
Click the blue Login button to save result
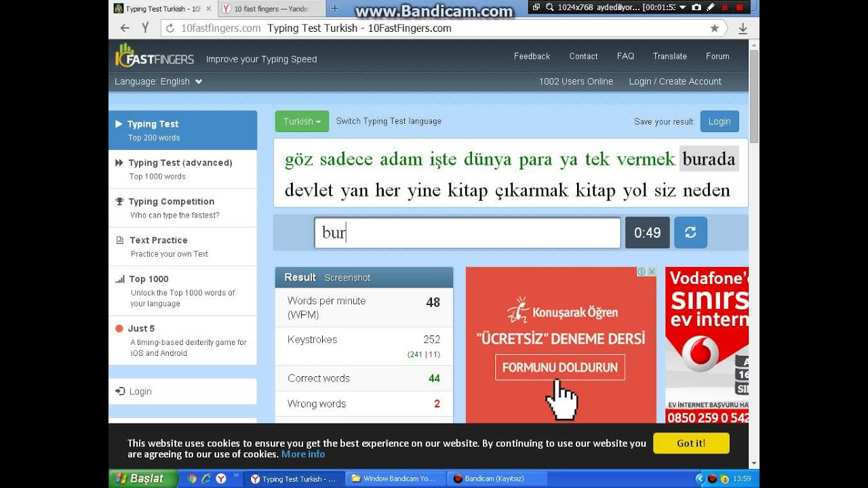click(x=719, y=121)
